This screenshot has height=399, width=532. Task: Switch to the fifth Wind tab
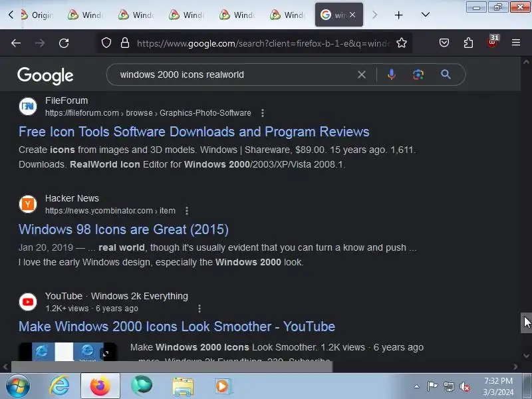(x=288, y=15)
